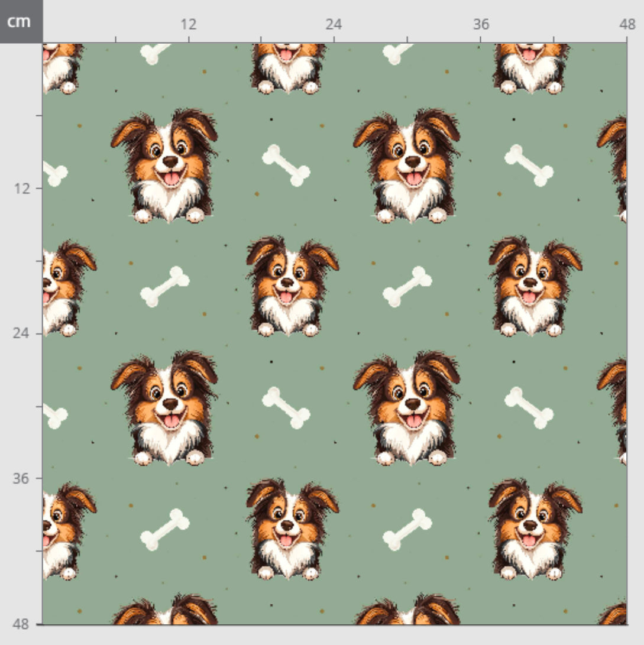Click the 36 mark on the top ruler

coord(481,24)
